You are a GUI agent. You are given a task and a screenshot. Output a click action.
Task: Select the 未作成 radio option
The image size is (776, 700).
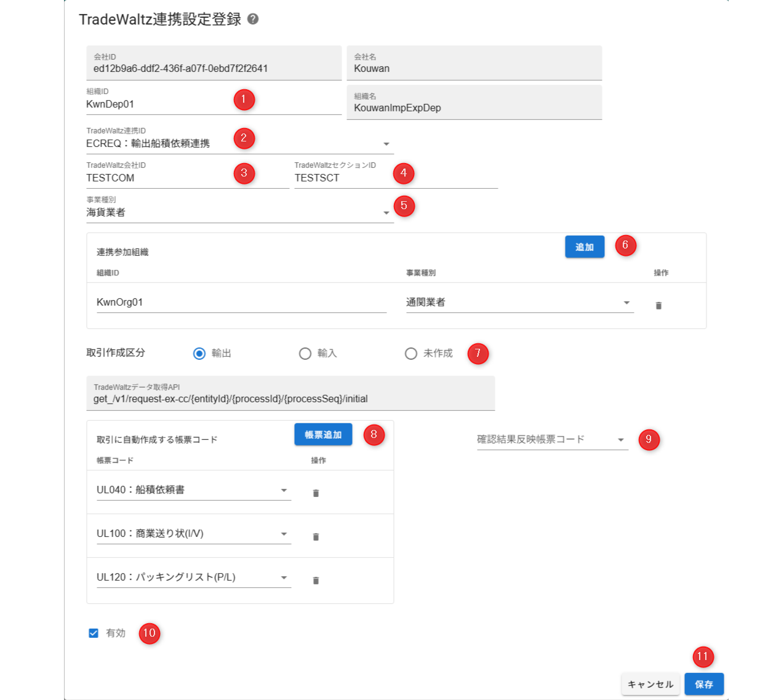[411, 354]
